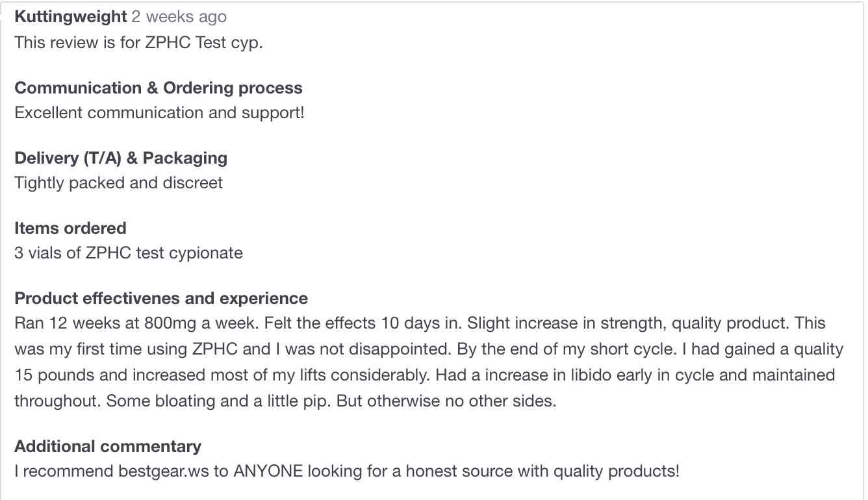Click the "Tightly packed and discreet" text
Viewport: 868px width, 500px height.
[x=118, y=182]
